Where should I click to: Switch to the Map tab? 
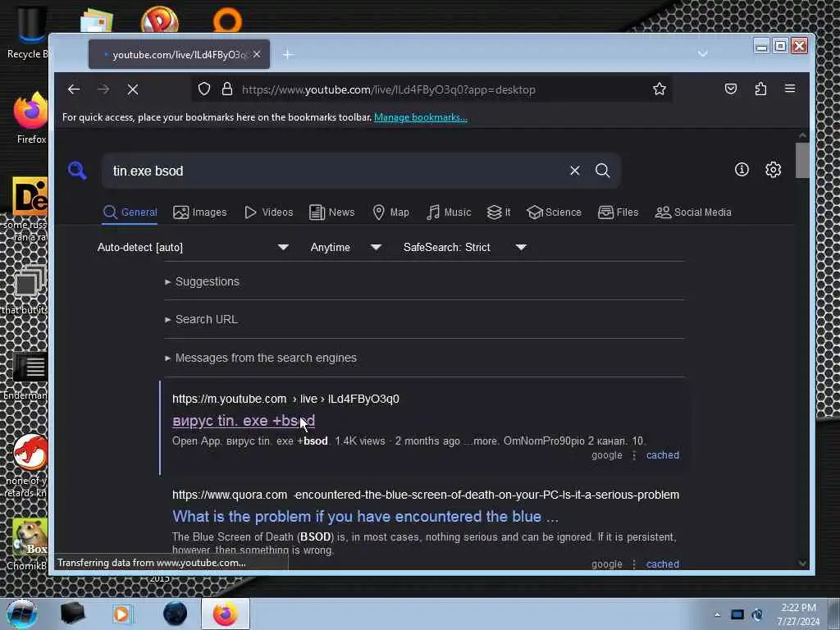coord(390,212)
